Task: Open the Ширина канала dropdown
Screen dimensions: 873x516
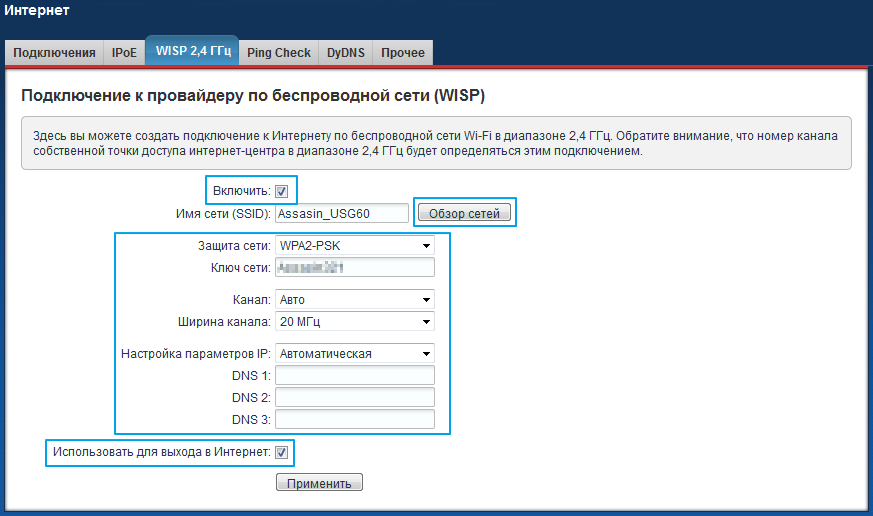Action: (355, 321)
